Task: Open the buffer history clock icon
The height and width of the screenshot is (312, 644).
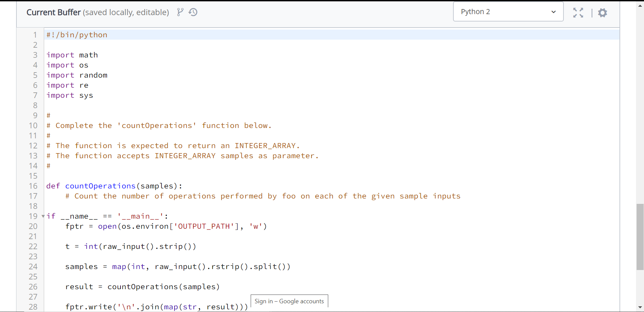Action: (x=193, y=12)
